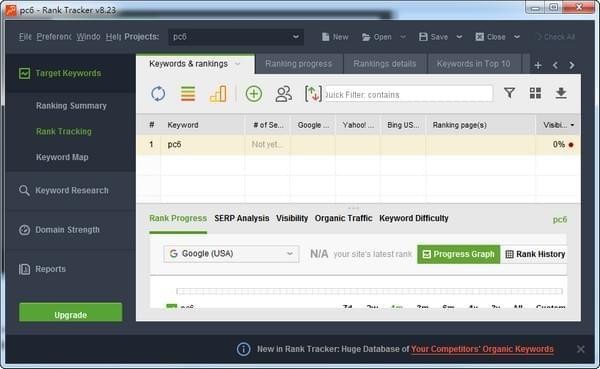Switch to SERP Analysis tab

[241, 218]
